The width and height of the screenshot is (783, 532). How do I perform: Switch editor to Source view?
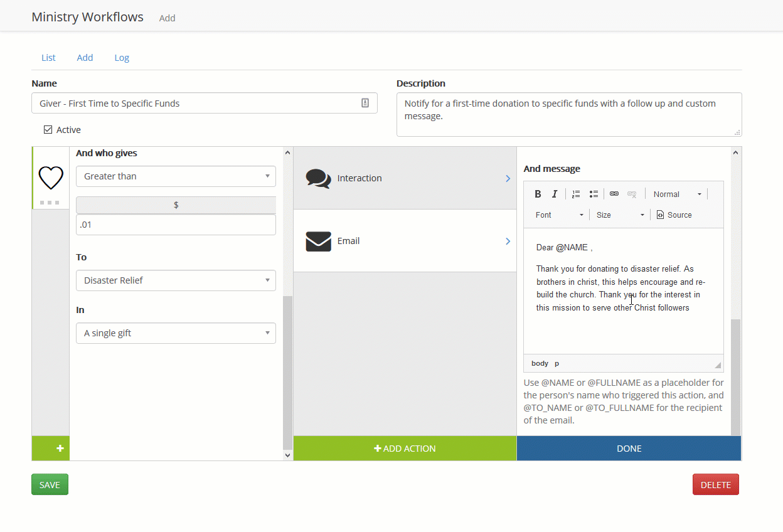pos(674,215)
